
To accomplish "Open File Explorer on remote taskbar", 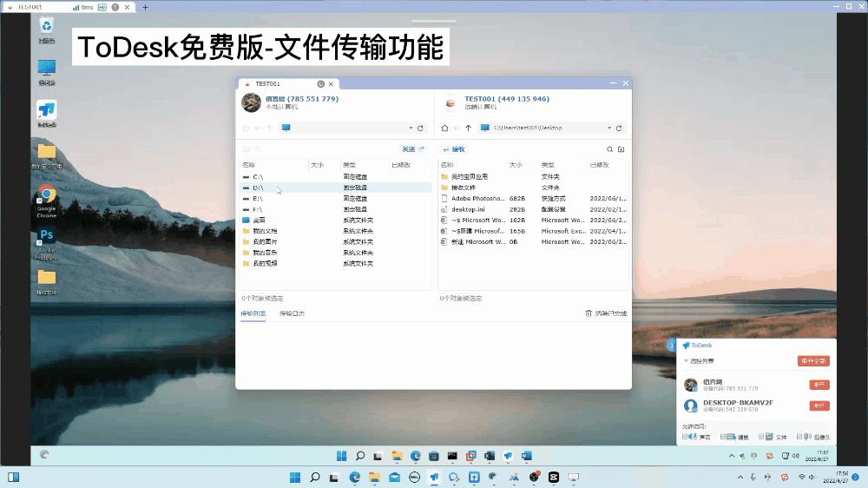I will coord(397,456).
